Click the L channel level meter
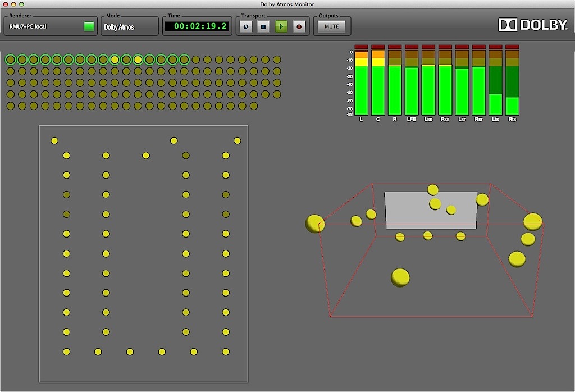The width and height of the screenshot is (575, 392). pos(361,80)
